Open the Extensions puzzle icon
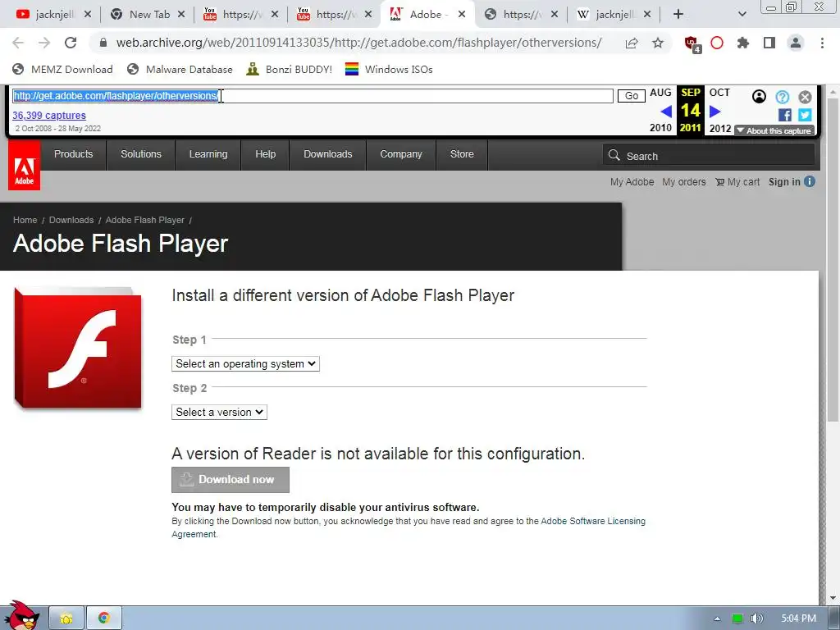840x630 pixels. click(743, 43)
